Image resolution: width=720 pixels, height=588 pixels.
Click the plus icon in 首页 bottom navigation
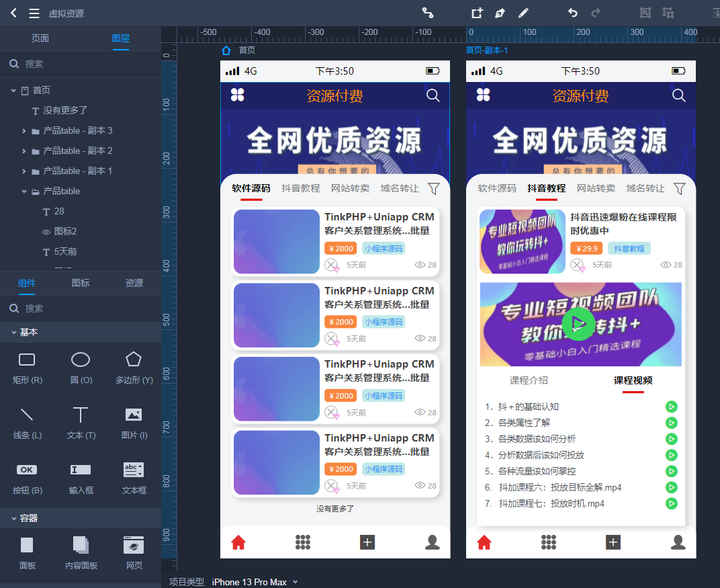click(367, 542)
